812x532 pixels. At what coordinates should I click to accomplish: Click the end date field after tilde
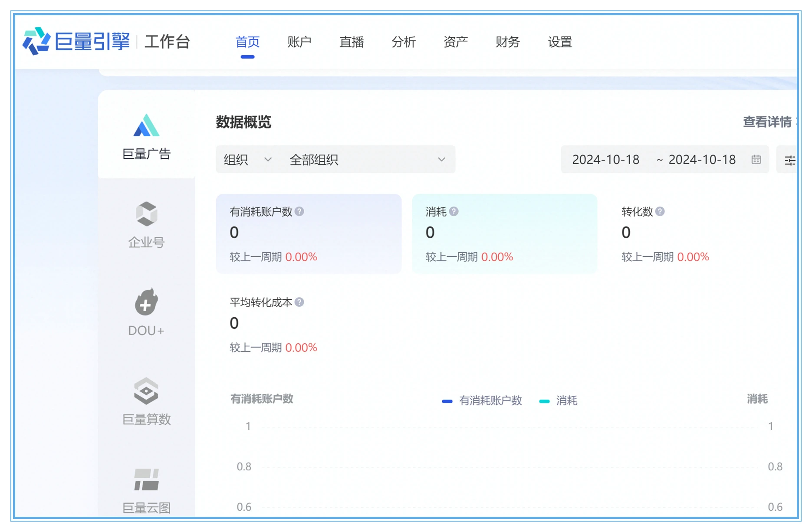(x=702, y=160)
